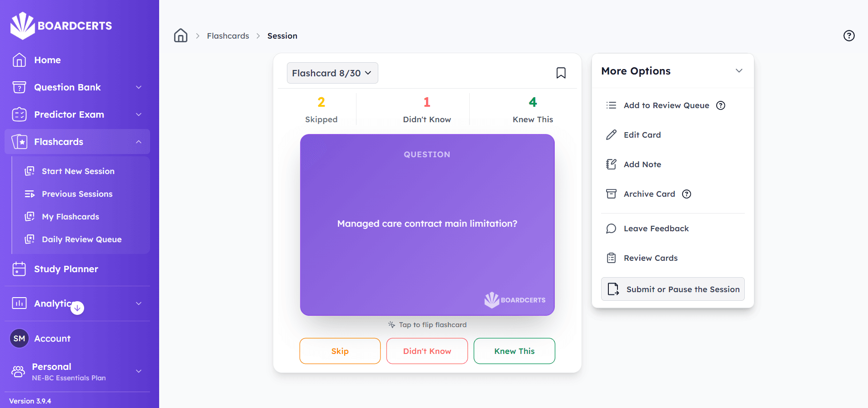Click the down-arrow circle button by Analytics

[77, 308]
